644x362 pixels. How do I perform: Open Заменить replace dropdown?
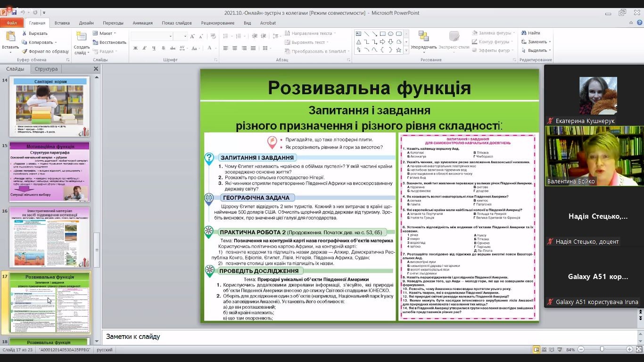pos(550,42)
